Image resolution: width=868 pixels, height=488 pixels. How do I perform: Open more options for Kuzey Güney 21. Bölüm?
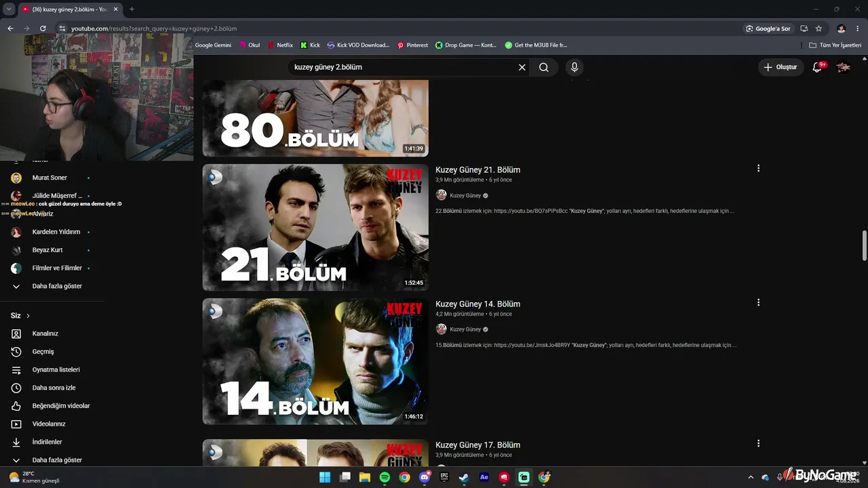point(758,168)
